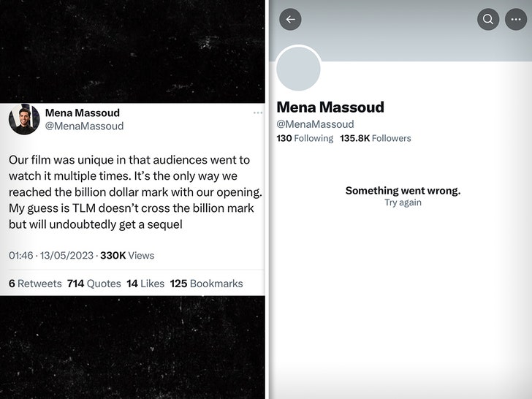
Task: Click the tweet text about TLM sequel
Action: click(x=135, y=192)
